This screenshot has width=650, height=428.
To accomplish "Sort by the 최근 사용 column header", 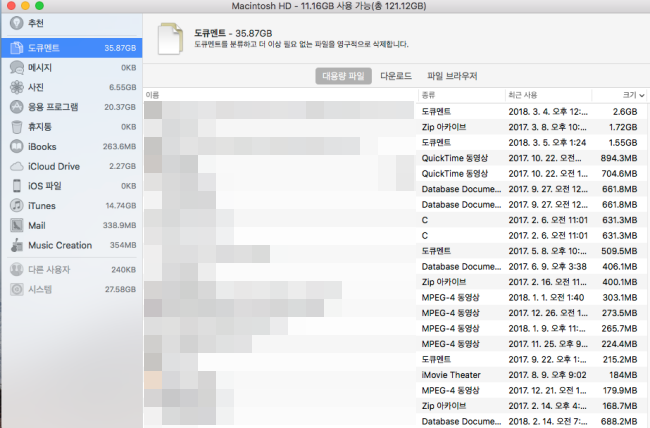I will pos(523,95).
